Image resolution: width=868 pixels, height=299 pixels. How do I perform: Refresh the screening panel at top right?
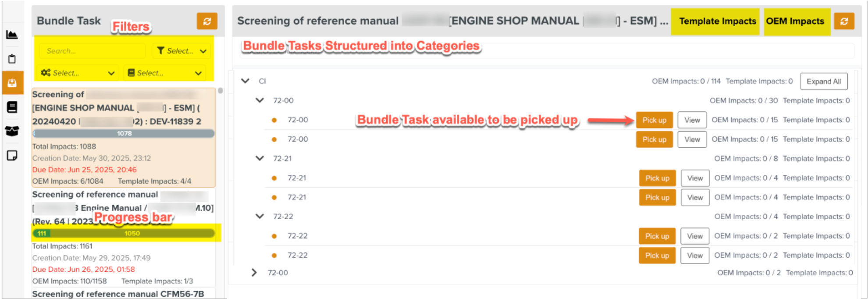tap(844, 21)
